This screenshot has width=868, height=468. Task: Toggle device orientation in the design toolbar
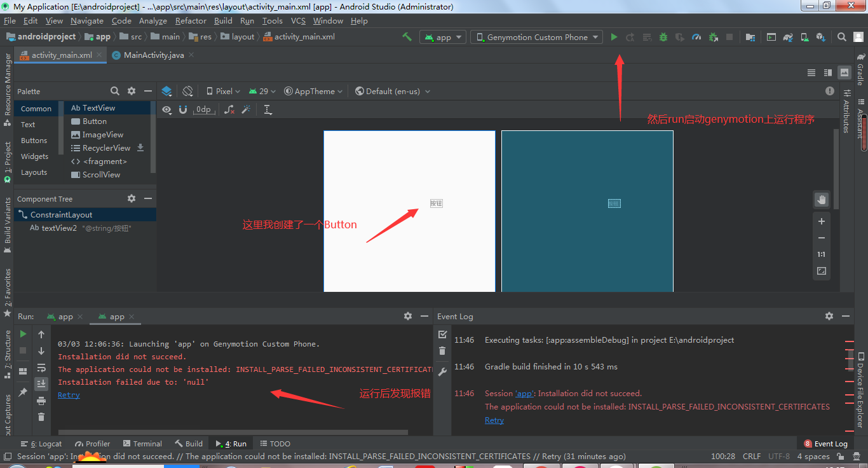[187, 91]
